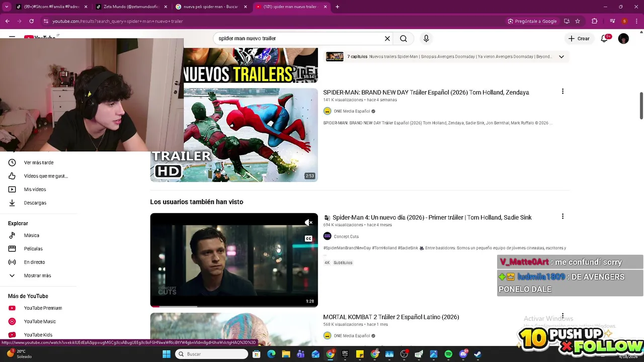Screen dimensions: 644x362
Task: Reload the page with browser refresh icon
Action: 31,21
